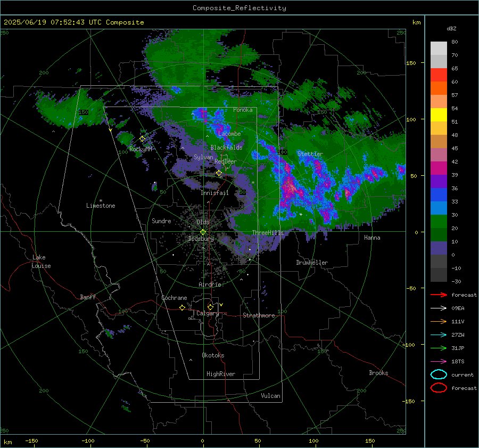Click the Innisfail label
Viewport: 479px width, 448px height.
coord(214,193)
